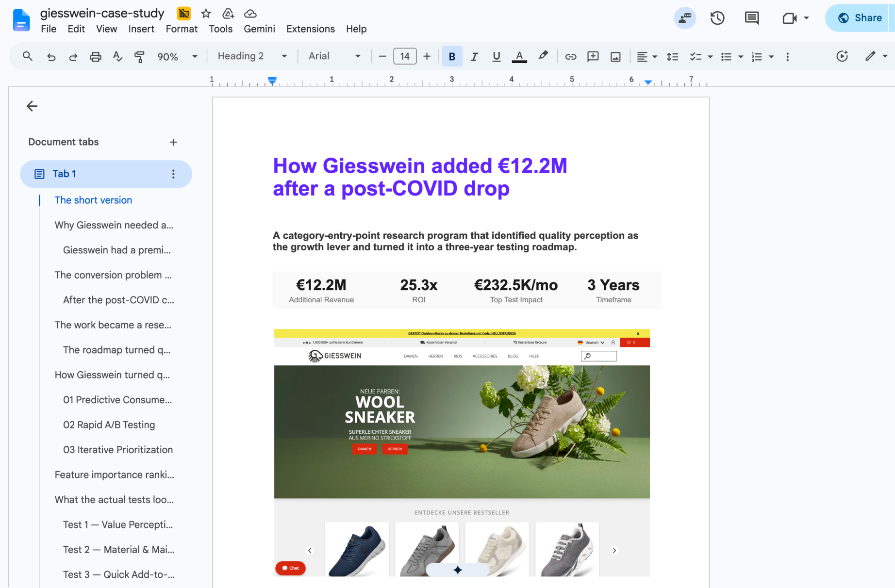
Task: Decrease font size
Action: tap(382, 57)
